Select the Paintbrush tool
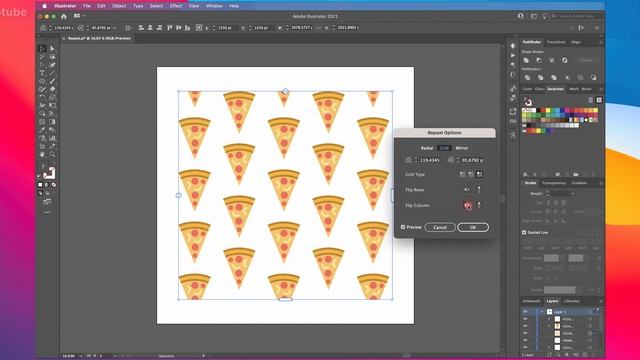 click(x=52, y=81)
